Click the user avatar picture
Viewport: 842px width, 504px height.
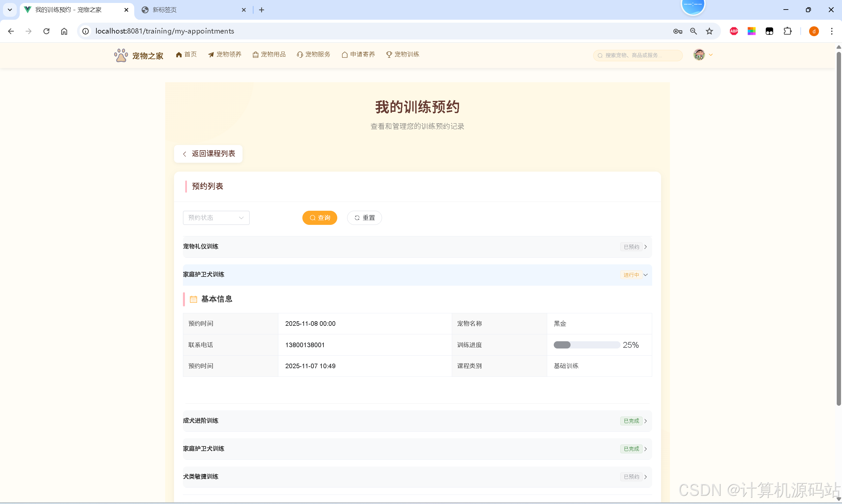point(699,55)
